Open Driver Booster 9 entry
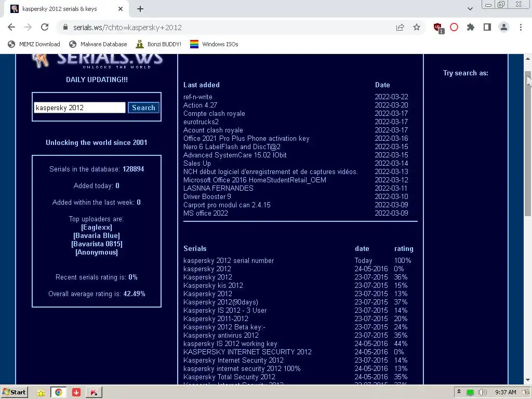The image size is (532, 399). (x=207, y=197)
